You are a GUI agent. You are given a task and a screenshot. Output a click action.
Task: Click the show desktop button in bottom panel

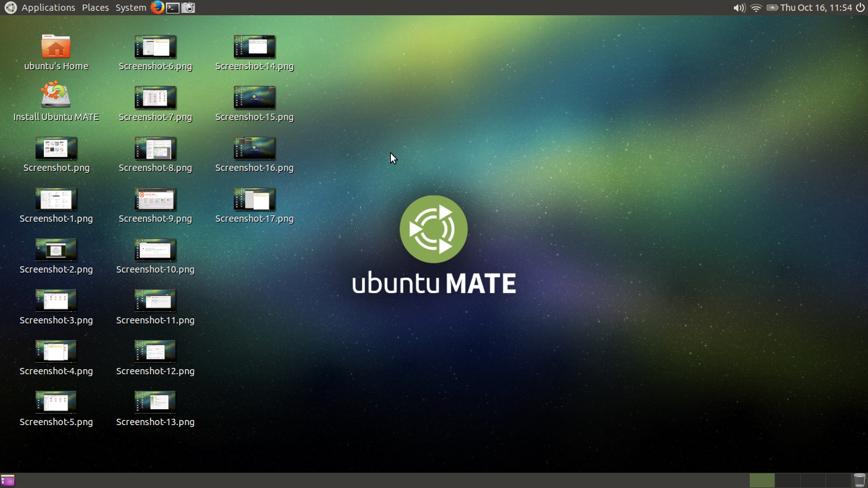(8, 480)
